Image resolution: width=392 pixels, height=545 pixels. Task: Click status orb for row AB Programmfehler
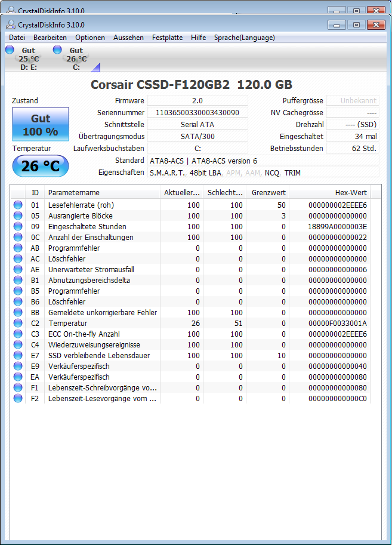click(18, 248)
